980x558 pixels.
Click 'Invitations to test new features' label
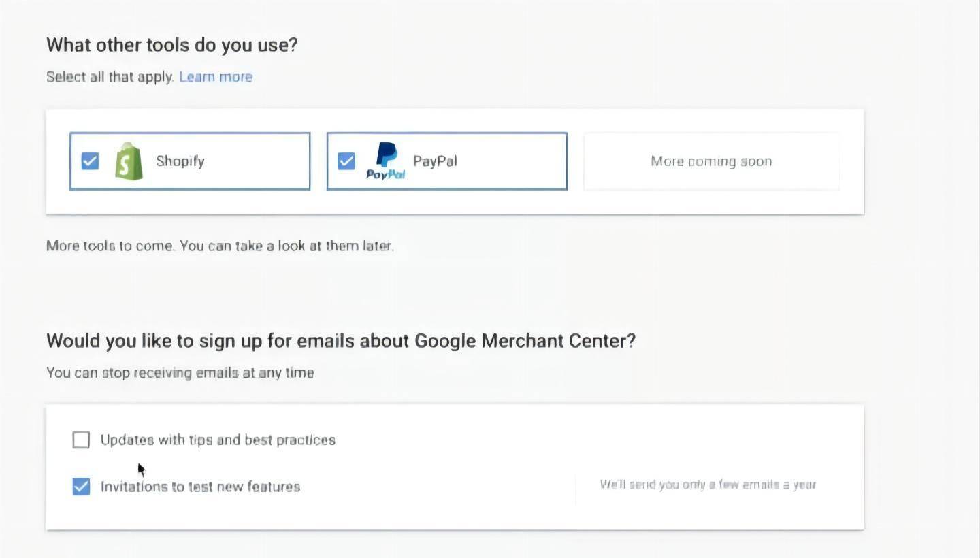coord(200,487)
